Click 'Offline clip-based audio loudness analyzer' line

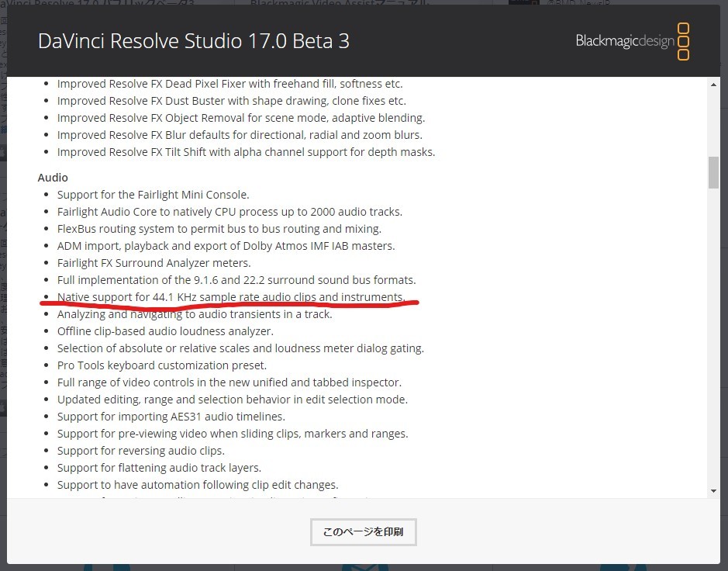[x=165, y=331]
